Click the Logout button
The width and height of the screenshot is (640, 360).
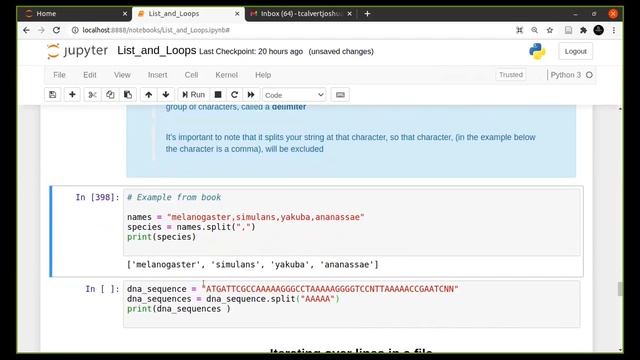tap(576, 51)
